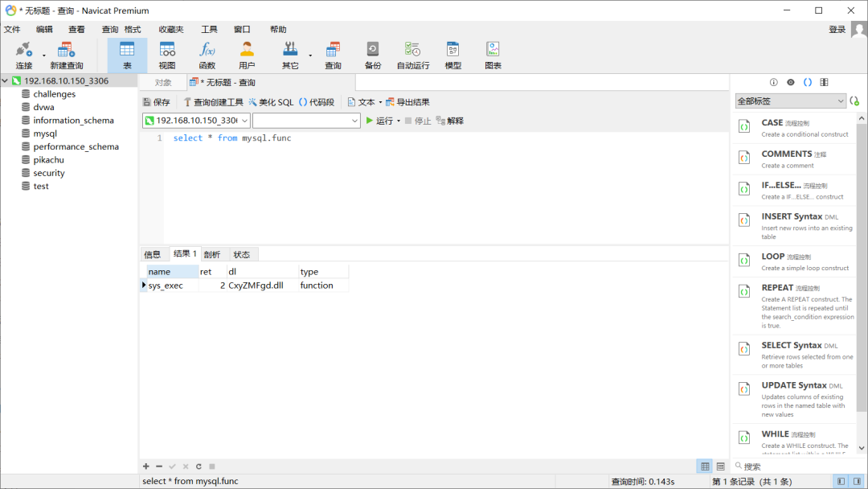Select the pikachu database
This screenshot has width=868, height=489.
click(x=48, y=159)
